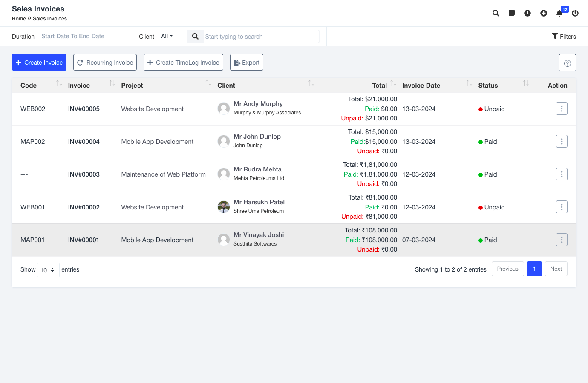Screen dimensions: 588x383
Task: Open the timer clock icon
Action: point(527,13)
